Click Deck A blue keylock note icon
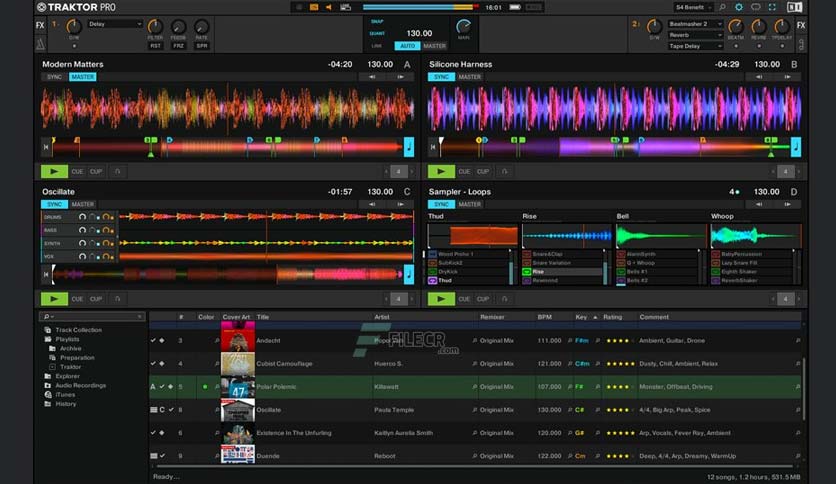836x484 pixels. pyautogui.click(x=409, y=147)
